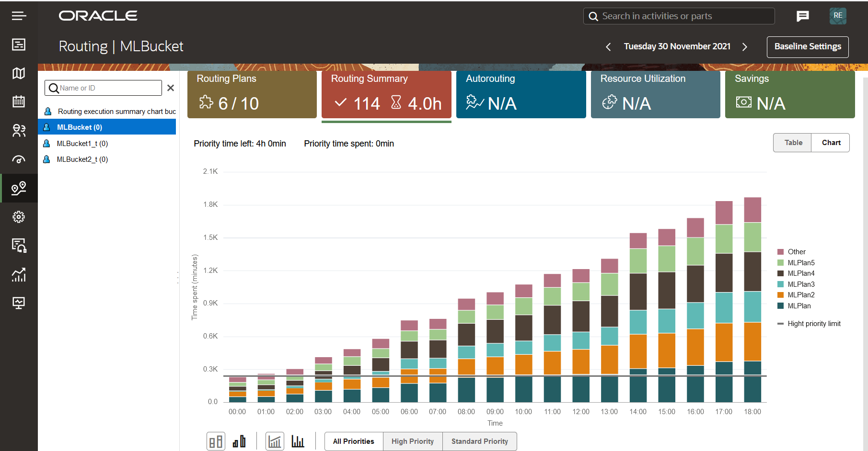Click the Search in activities or parts field
This screenshot has height=451, width=868.
point(679,16)
